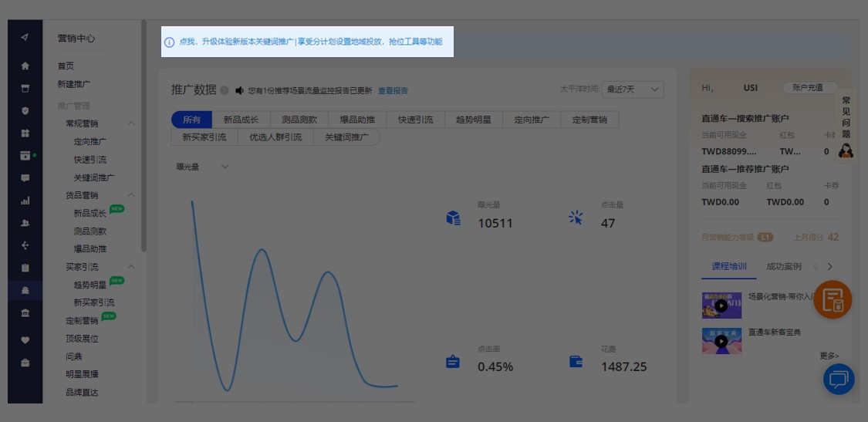Switch to the 成功案例 tab
Image resolution: width=868 pixels, height=422 pixels.
point(783,266)
